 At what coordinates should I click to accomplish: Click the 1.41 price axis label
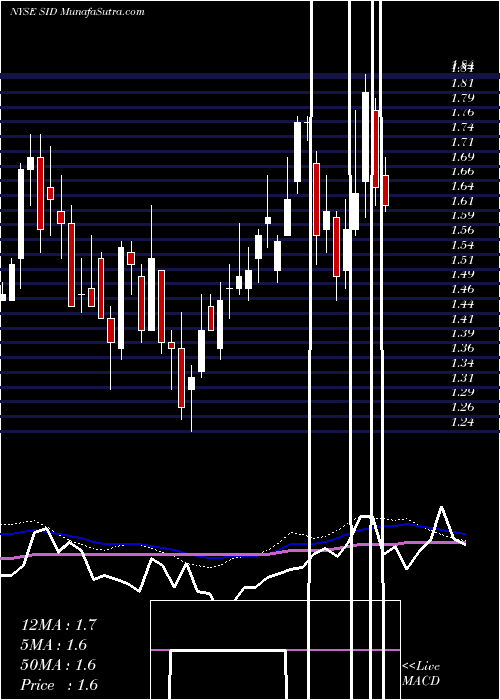[x=462, y=319]
